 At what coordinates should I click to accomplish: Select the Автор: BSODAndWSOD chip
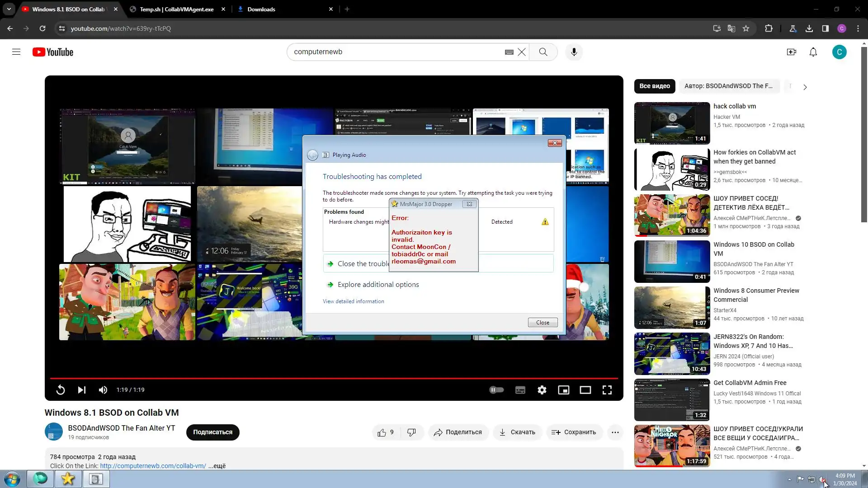[x=728, y=86]
